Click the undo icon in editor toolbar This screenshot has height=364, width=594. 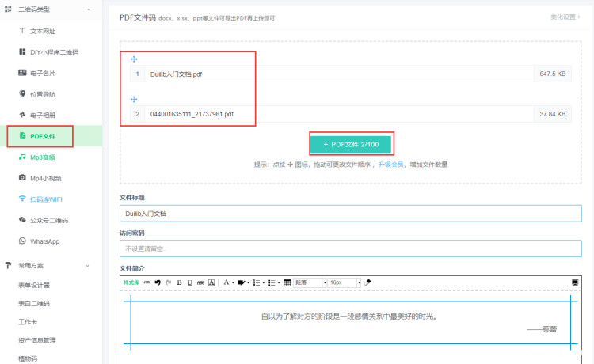157,282
